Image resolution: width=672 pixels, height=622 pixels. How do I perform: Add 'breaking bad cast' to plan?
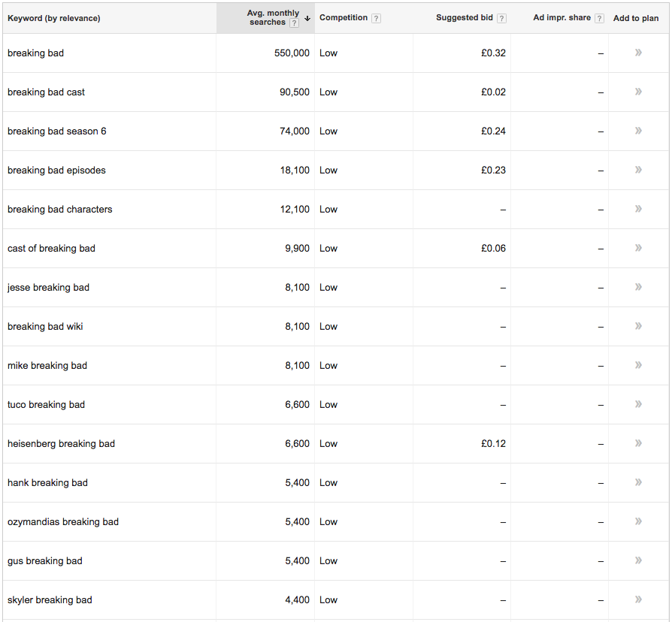pyautogui.click(x=638, y=92)
